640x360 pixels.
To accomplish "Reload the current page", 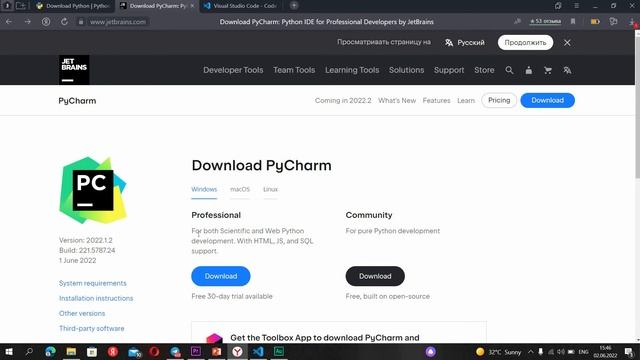I will click(64, 22).
